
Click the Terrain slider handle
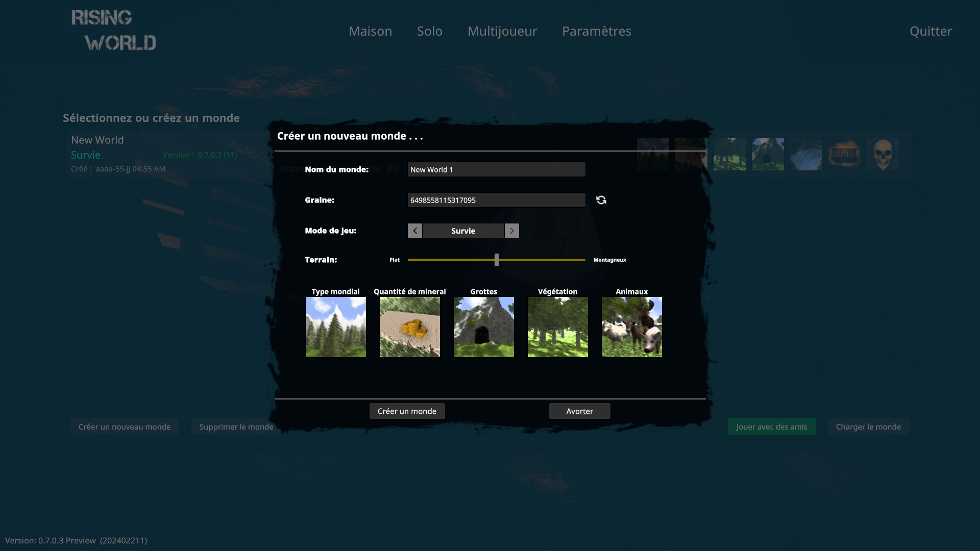tap(497, 260)
